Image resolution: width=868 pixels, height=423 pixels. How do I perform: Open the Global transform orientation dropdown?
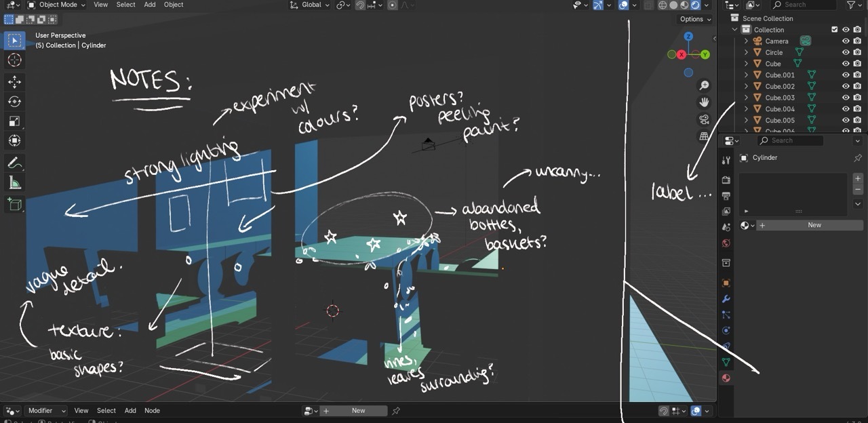[310, 5]
